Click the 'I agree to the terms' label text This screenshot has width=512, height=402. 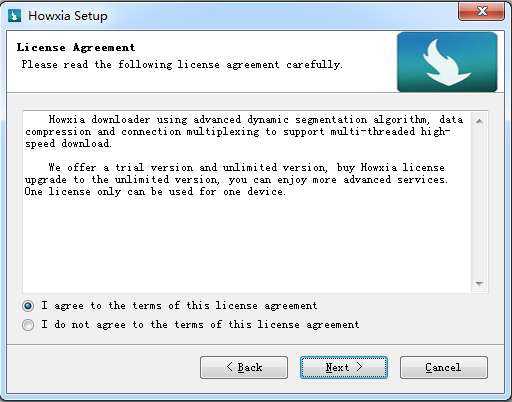[x=179, y=306]
